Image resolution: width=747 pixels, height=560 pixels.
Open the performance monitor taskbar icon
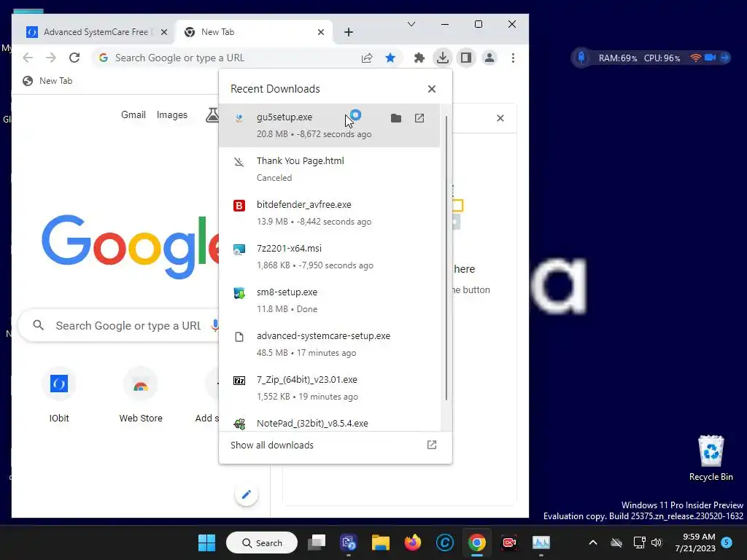tap(541, 542)
